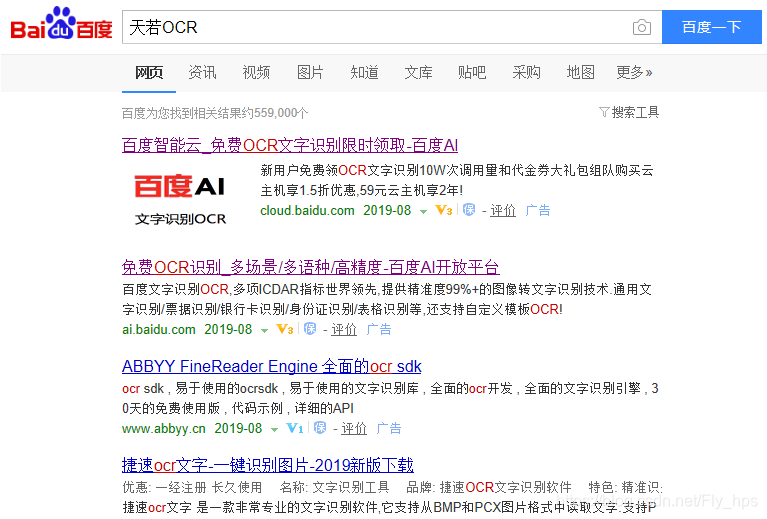Click V3 badge under cloud.baidu.com result
The height and width of the screenshot is (519, 767).
click(x=443, y=210)
